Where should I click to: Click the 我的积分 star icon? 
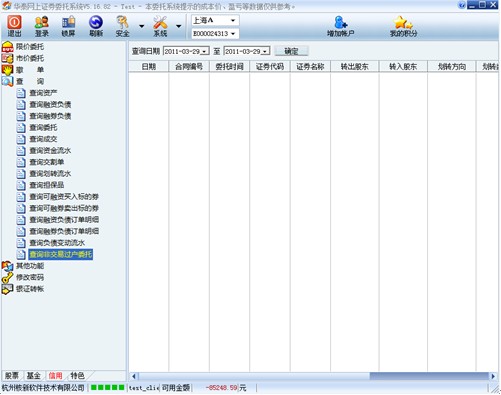click(x=403, y=26)
